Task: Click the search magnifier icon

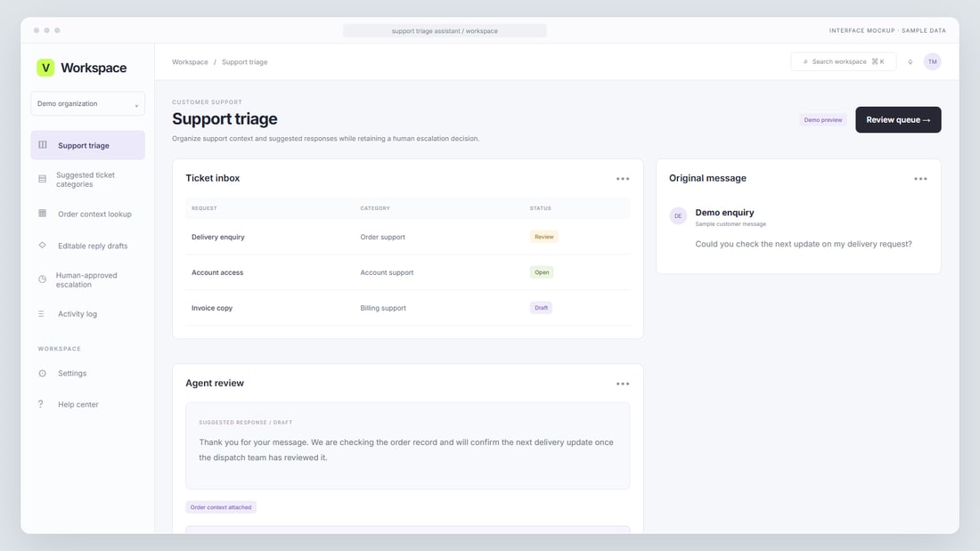Action: pos(805,61)
